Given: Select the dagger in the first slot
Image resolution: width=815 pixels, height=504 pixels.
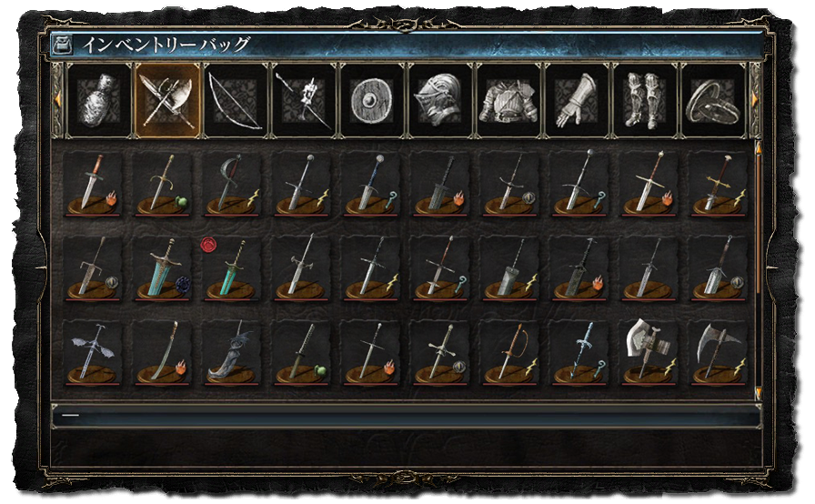Looking at the screenshot, I should coord(93,184).
